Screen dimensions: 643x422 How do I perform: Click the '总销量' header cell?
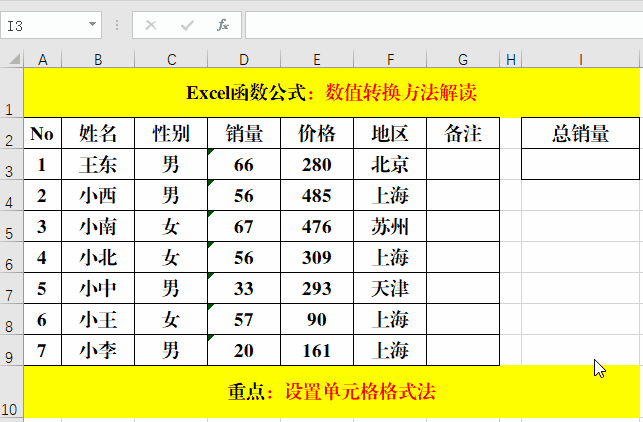pos(581,133)
